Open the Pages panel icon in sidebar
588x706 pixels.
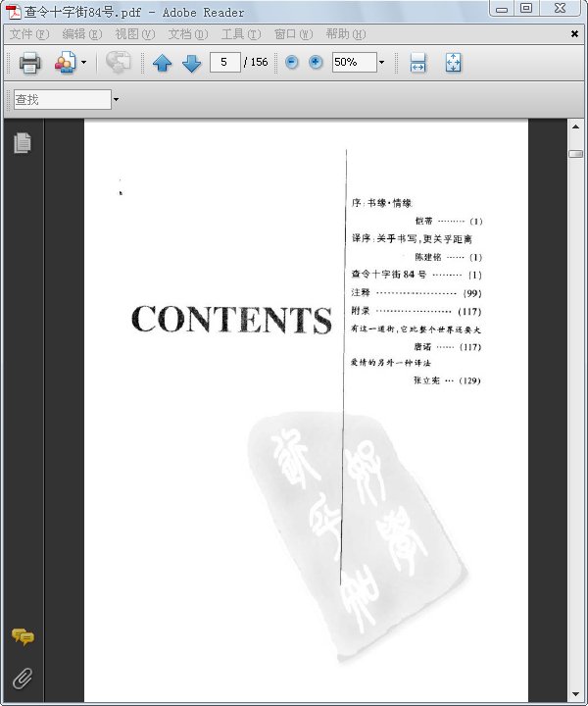(23, 143)
